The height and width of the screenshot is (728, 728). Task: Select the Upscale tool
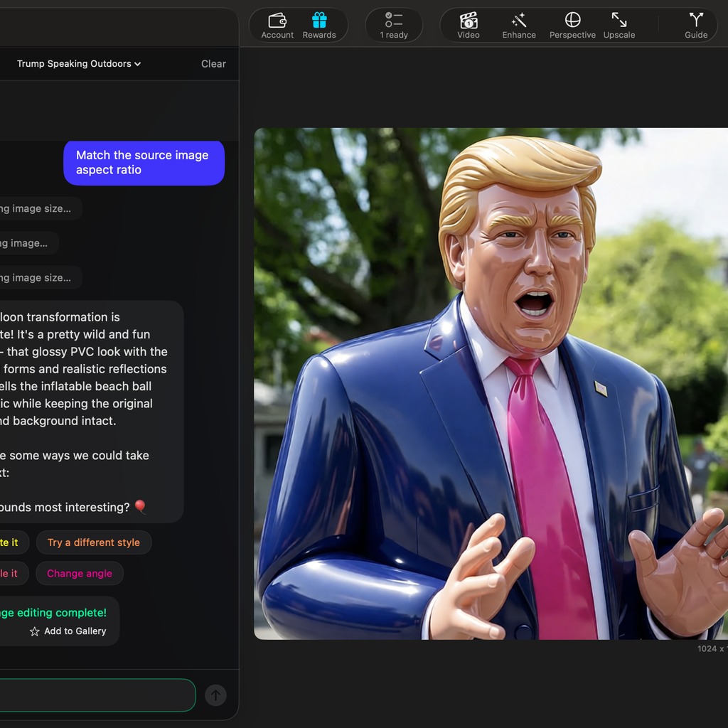coord(619,25)
